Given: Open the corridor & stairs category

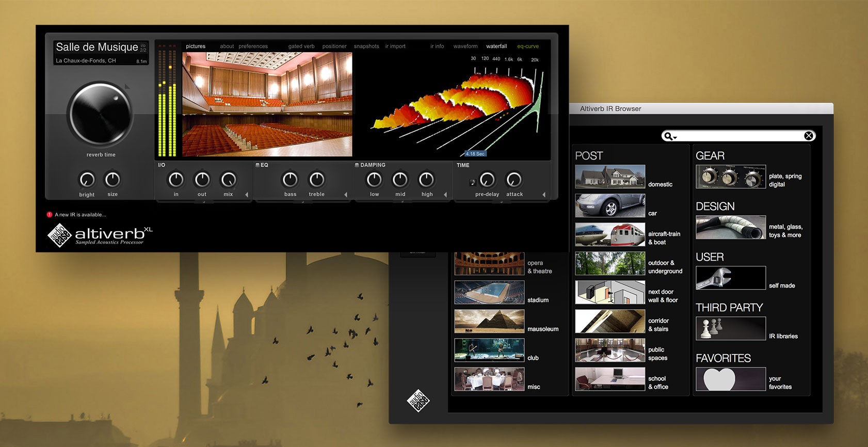Looking at the screenshot, I should coord(610,322).
